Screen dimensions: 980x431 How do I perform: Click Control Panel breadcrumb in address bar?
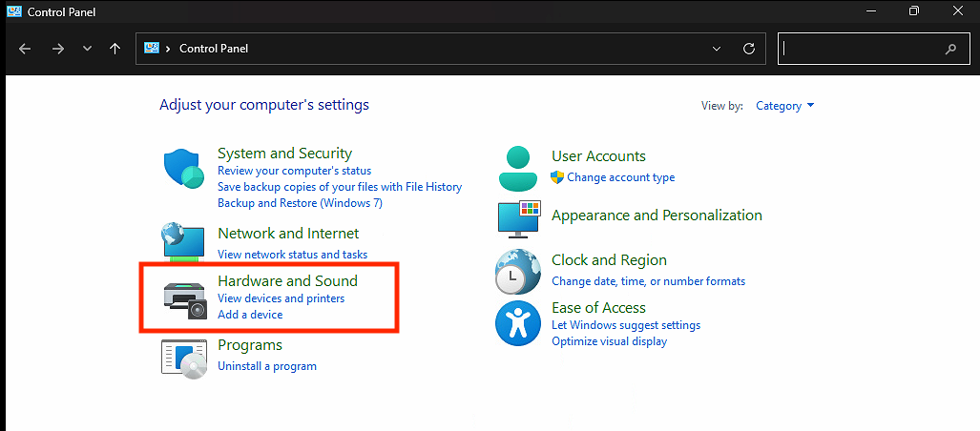click(214, 48)
